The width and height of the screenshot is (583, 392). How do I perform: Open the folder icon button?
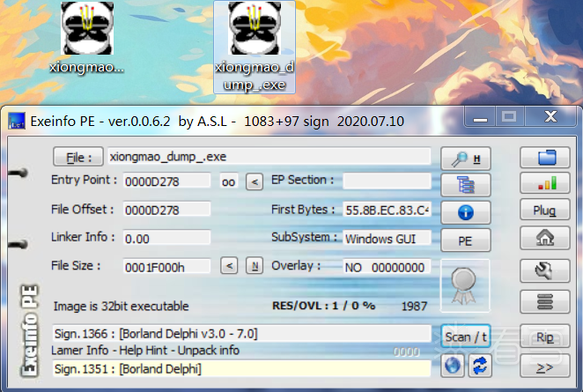pyautogui.click(x=545, y=158)
